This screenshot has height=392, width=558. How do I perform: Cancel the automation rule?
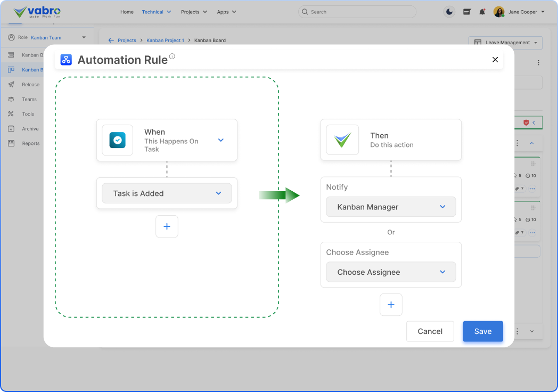pyautogui.click(x=430, y=331)
